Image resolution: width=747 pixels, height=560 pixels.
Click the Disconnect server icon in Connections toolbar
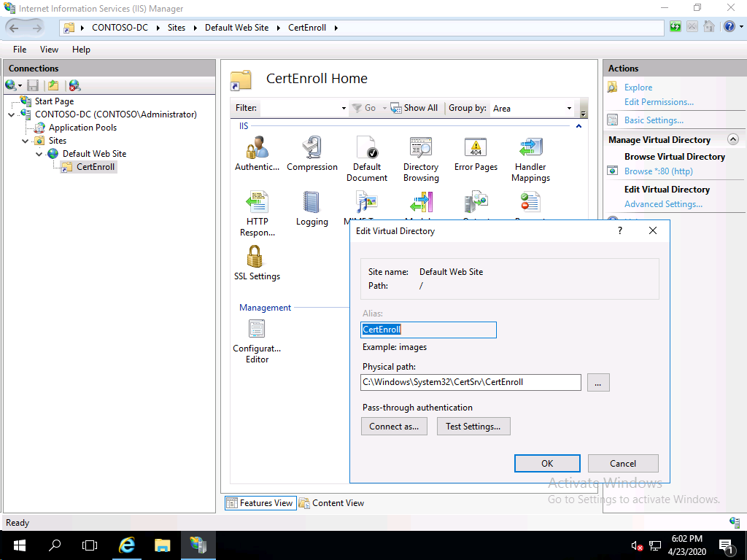coord(74,85)
